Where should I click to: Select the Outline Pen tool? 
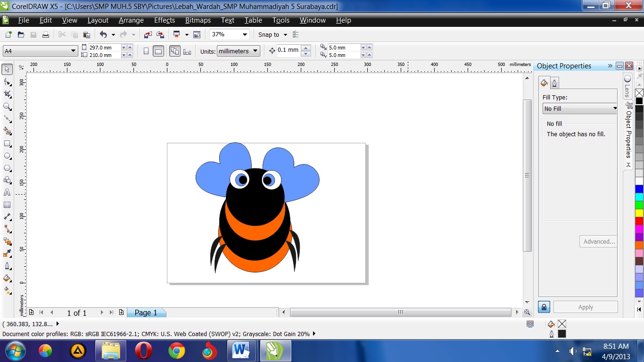click(x=7, y=266)
